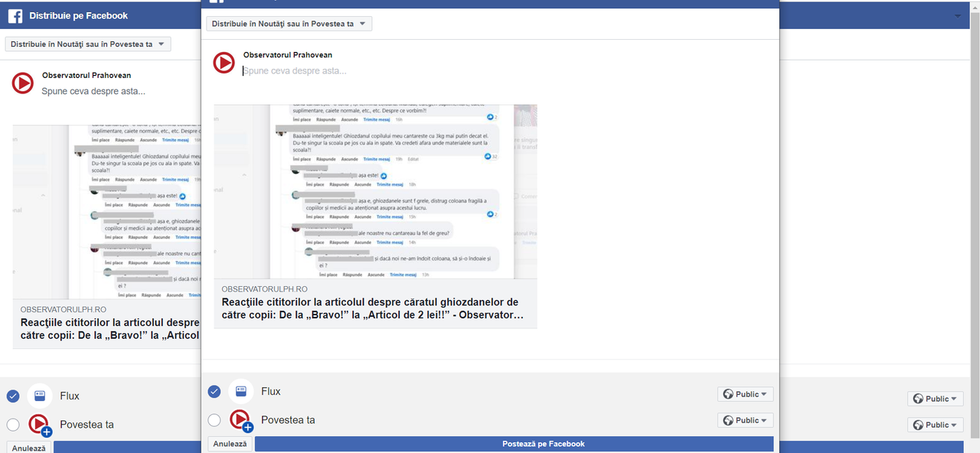Viewport: 980px width, 453px height.
Task: Click the Flux news feed icon in the front dialog
Action: tap(240, 391)
